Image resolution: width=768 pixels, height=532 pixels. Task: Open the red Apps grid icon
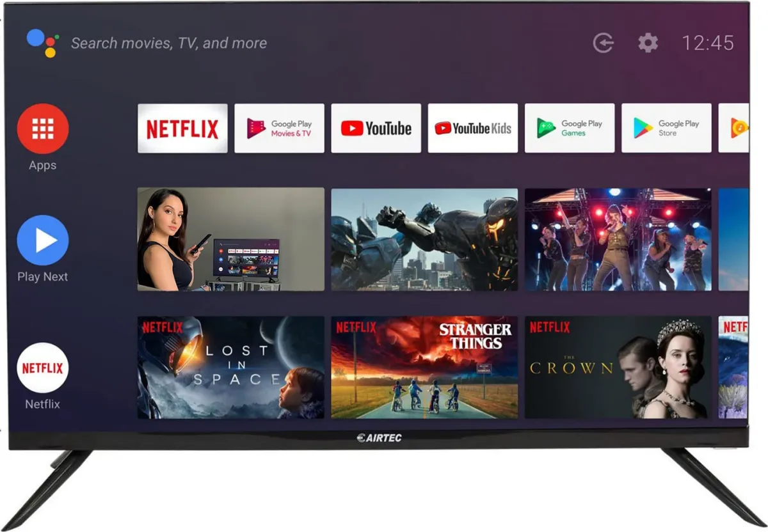click(43, 129)
